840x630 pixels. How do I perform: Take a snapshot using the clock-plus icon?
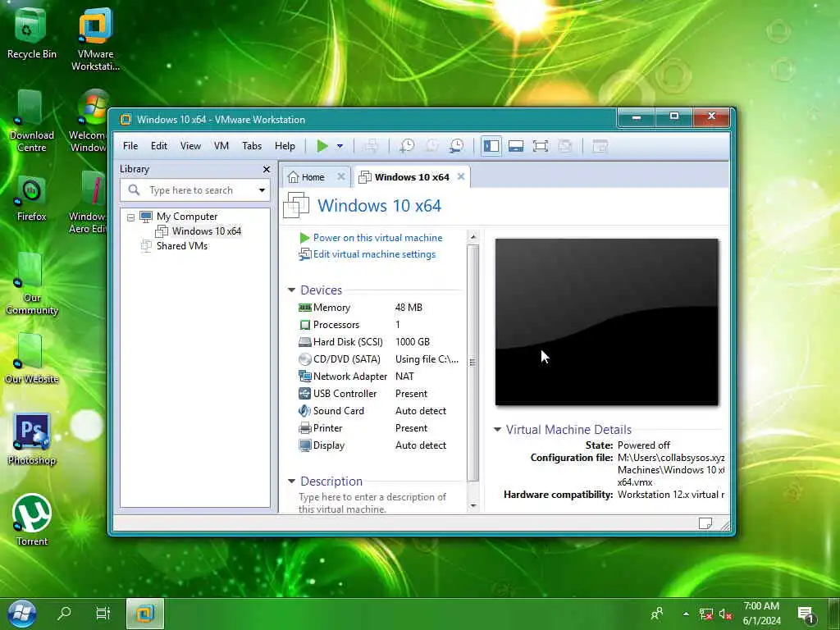coord(407,146)
